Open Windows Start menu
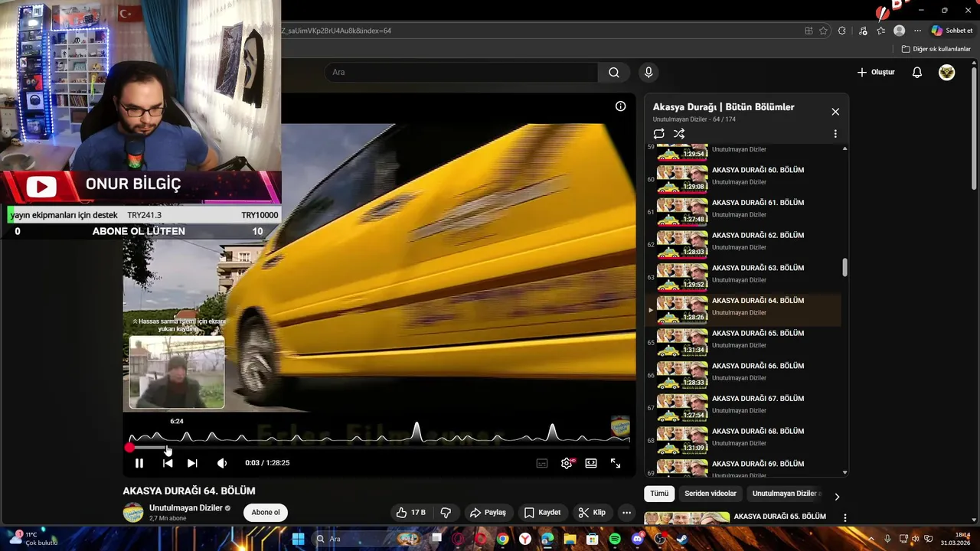Viewport: 980px width, 551px height. click(x=299, y=539)
